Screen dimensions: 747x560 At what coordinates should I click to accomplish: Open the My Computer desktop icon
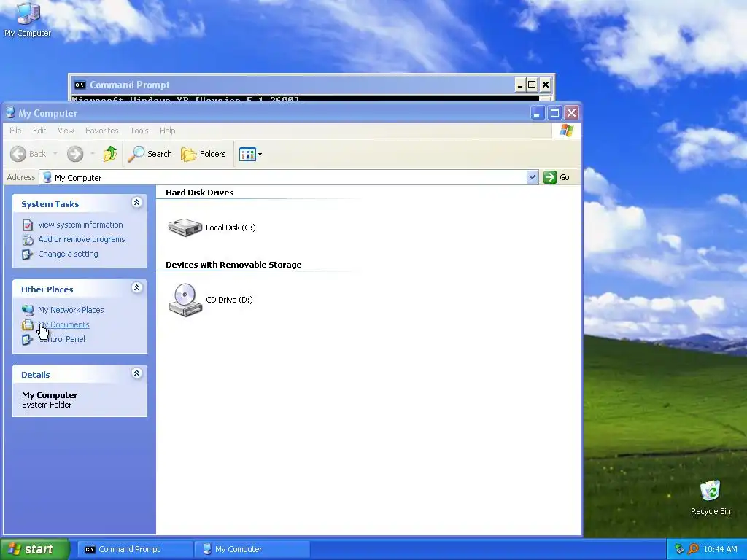coord(28,20)
